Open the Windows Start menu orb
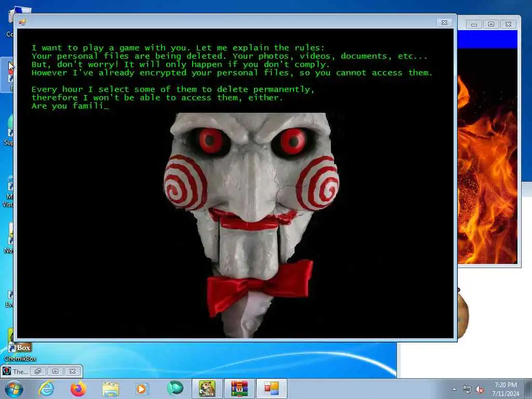This screenshot has width=532, height=399. 14,389
